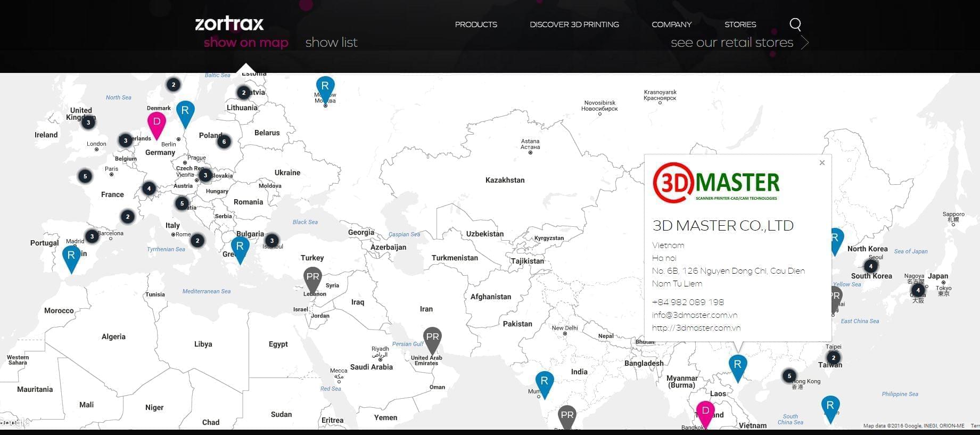The width and height of the screenshot is (980, 435).
Task: Follow see our retail stores link
Action: point(732,43)
